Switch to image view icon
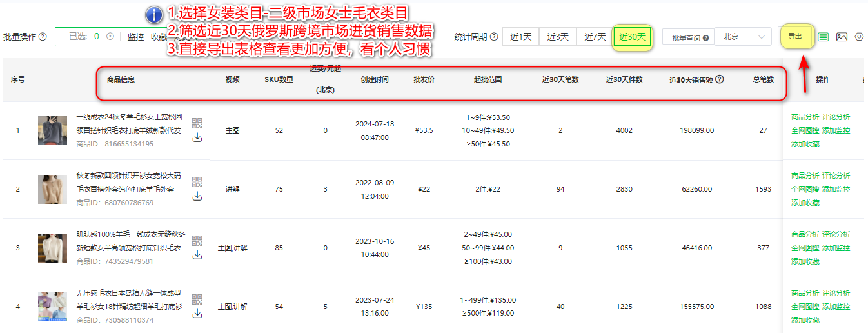Viewport: 868px width, 333px height. 842,37
